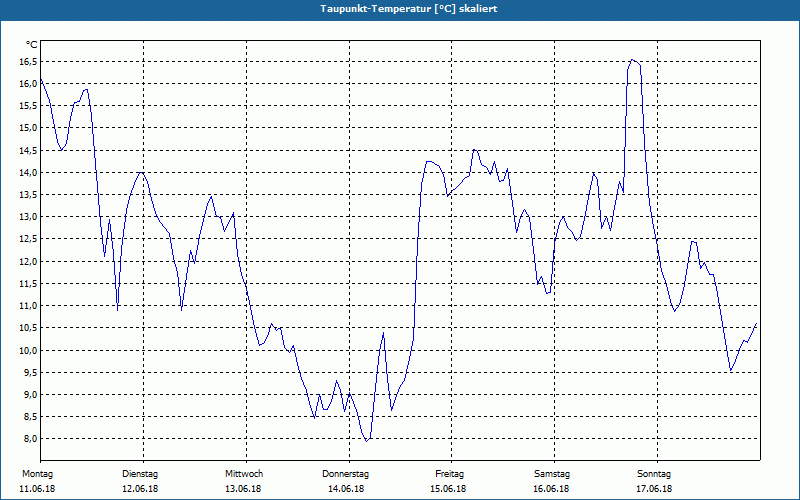Click the lowest curve point below 8,0 on Donnerstag
This screenshot has height=500, width=800.
pyautogui.click(x=366, y=441)
